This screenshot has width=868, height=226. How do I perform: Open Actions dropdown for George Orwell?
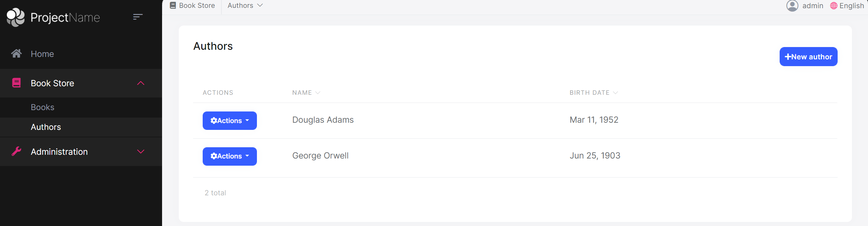click(x=230, y=156)
